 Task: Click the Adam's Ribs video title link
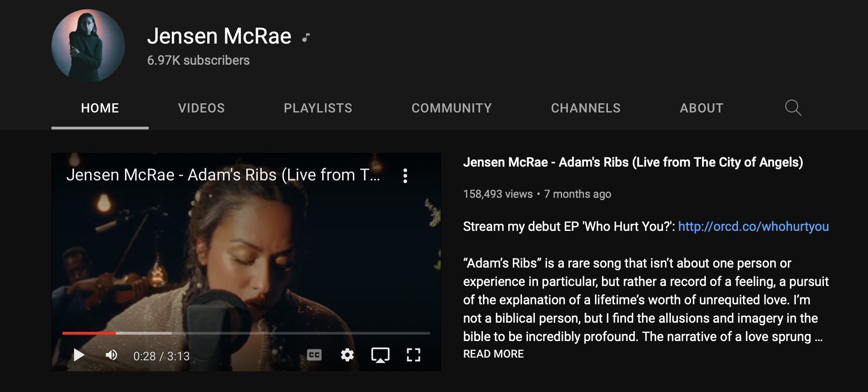[x=633, y=162]
